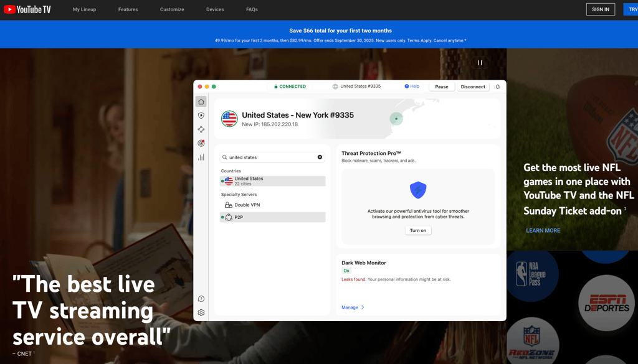This screenshot has height=364, width=638.
Task: Disconnect from the VPN server
Action: point(473,86)
